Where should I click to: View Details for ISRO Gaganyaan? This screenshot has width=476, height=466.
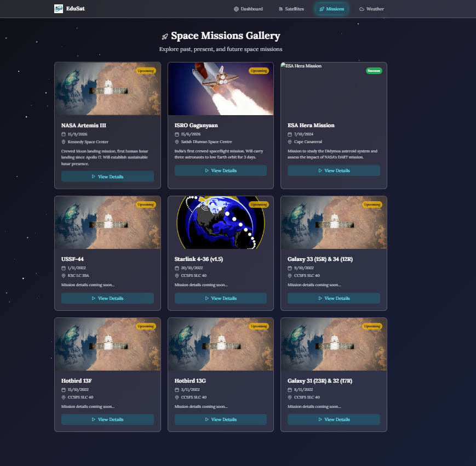point(221,171)
